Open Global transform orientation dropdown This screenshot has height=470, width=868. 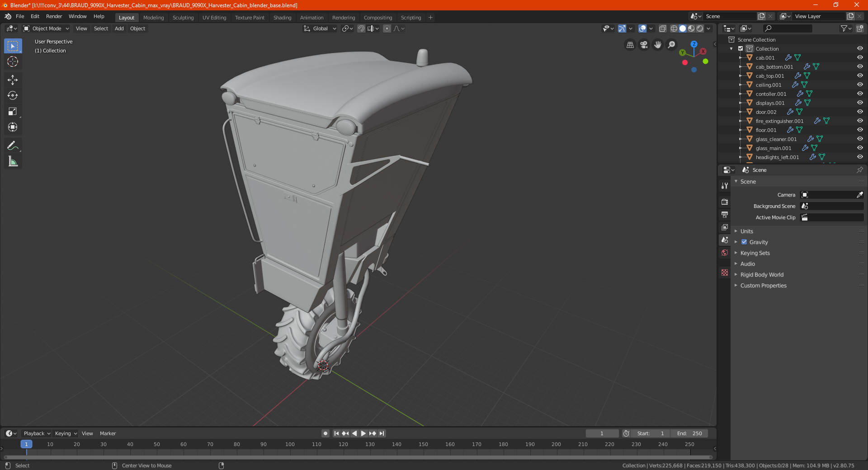pyautogui.click(x=320, y=28)
